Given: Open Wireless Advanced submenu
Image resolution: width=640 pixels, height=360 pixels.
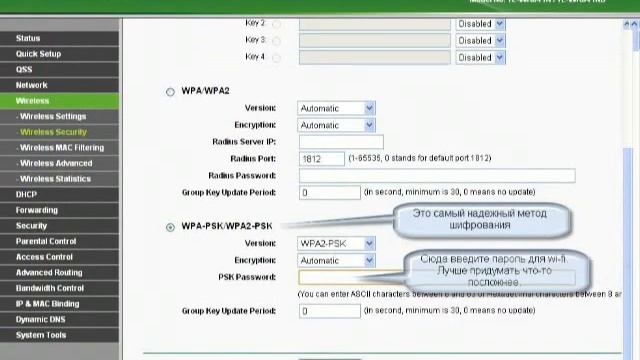Looking at the screenshot, I should [x=60, y=163].
